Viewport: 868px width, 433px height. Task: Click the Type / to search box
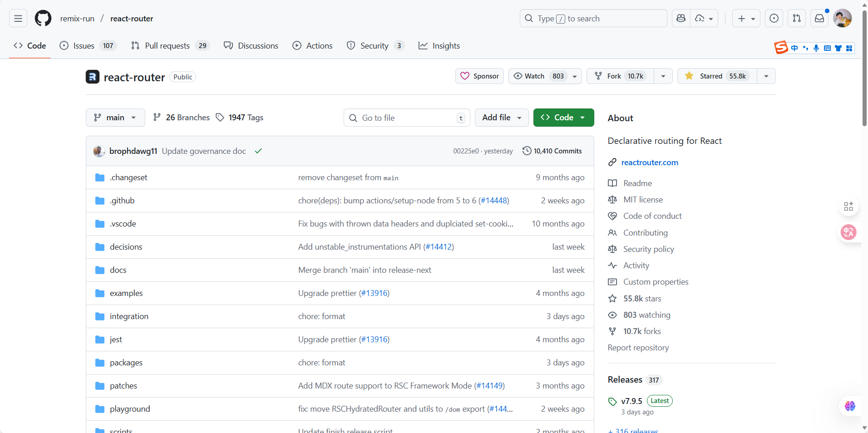coord(593,19)
